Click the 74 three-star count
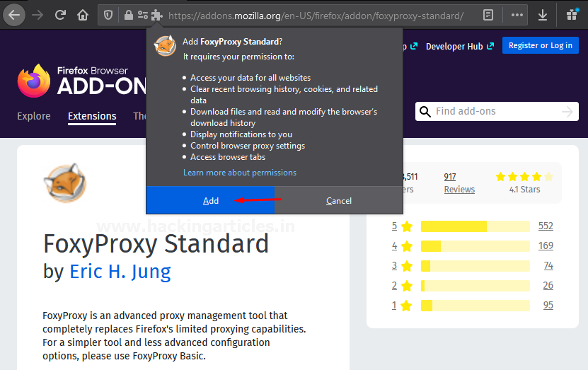Viewport: 588px width, 370px height. tap(548, 265)
